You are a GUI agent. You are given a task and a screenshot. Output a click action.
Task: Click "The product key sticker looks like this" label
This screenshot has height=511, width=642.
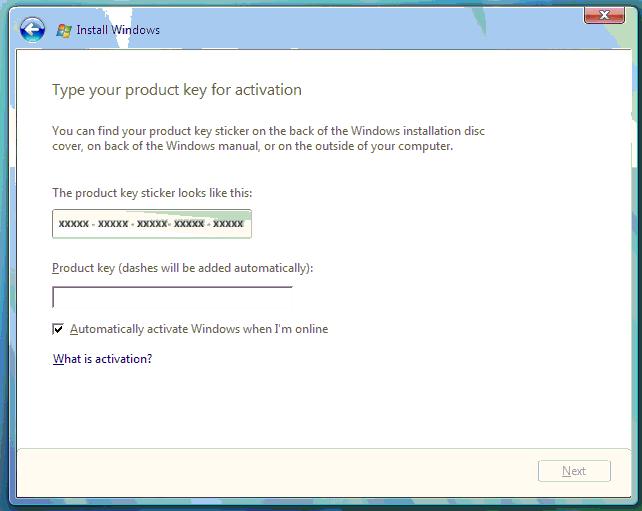(159, 192)
